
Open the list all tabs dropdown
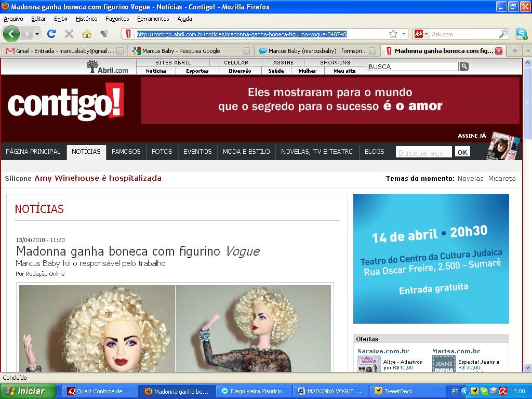tap(528, 51)
